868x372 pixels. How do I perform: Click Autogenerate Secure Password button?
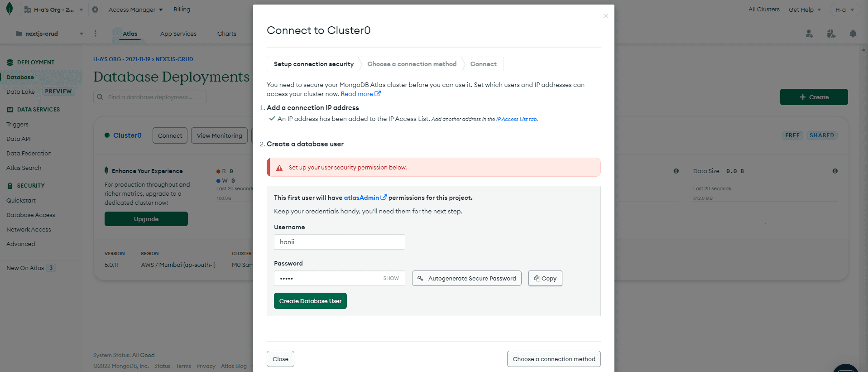(x=466, y=278)
